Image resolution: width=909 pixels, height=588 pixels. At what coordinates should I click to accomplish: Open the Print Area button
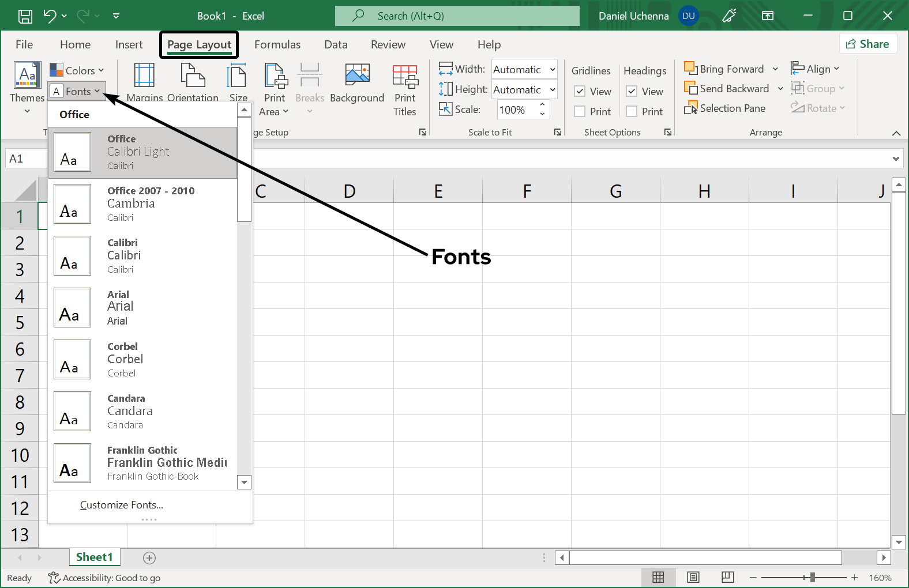(275, 89)
